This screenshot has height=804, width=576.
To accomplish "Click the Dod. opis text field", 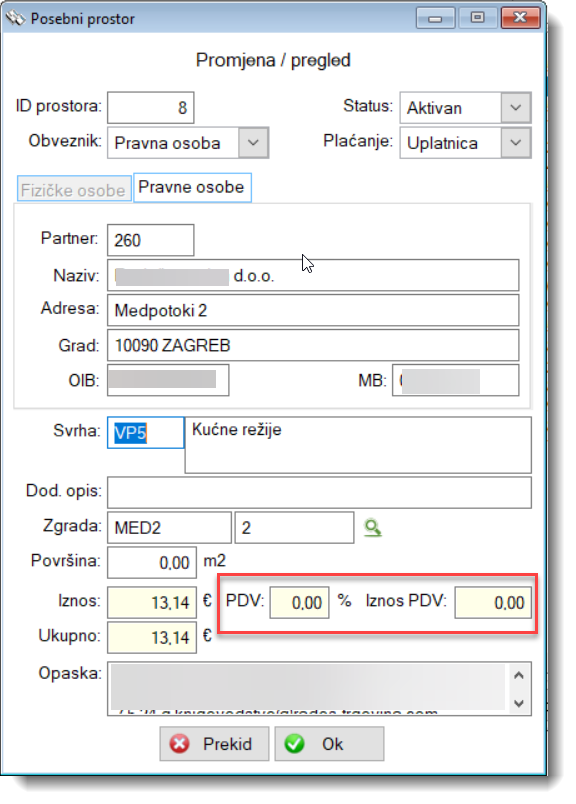I will click(x=319, y=492).
